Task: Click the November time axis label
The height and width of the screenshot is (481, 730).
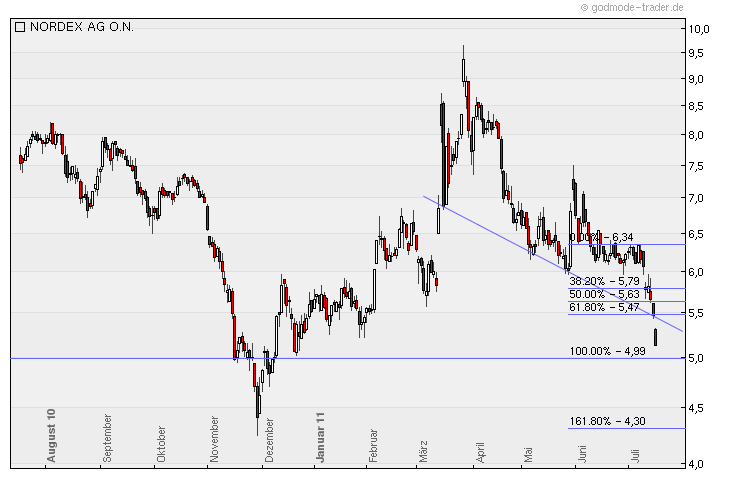Action: click(214, 439)
